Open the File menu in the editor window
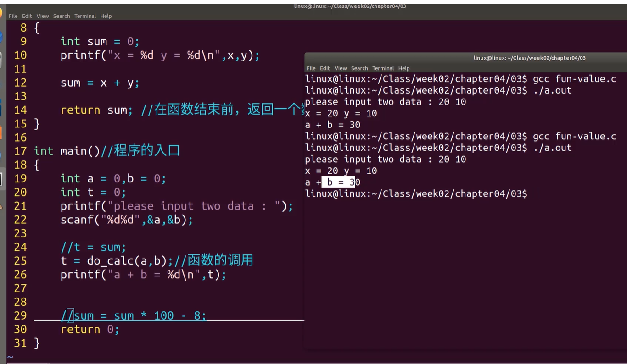 pyautogui.click(x=13, y=16)
